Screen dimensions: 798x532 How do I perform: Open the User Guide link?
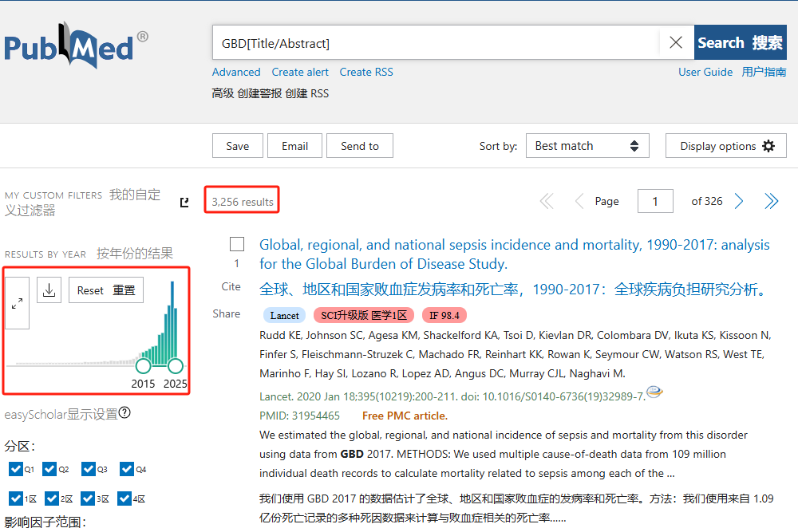pyautogui.click(x=705, y=73)
